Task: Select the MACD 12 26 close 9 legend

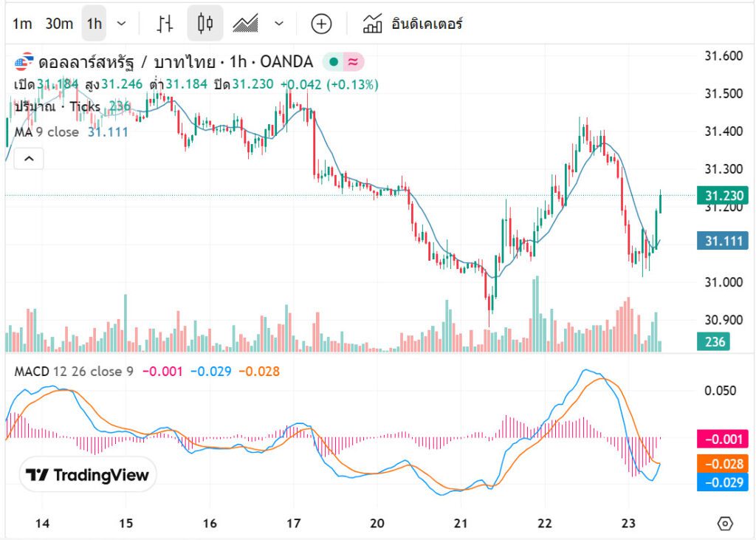Action: click(74, 371)
